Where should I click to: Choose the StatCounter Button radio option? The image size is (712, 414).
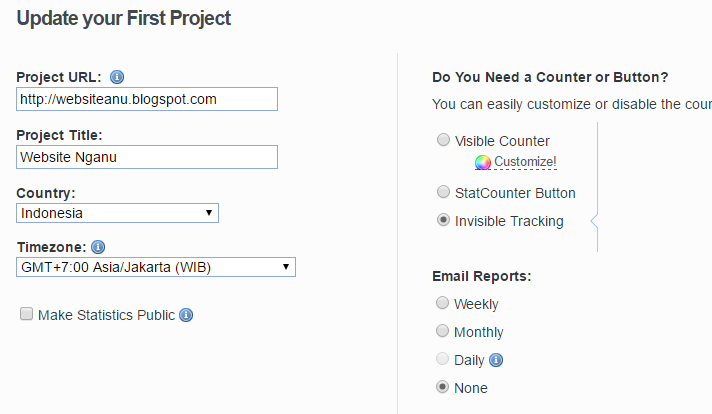click(x=443, y=192)
